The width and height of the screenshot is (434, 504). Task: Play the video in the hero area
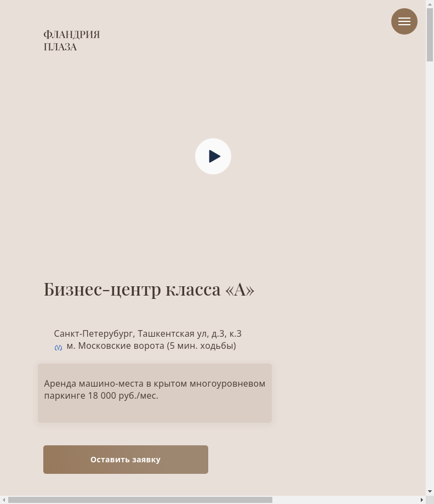[x=213, y=156]
